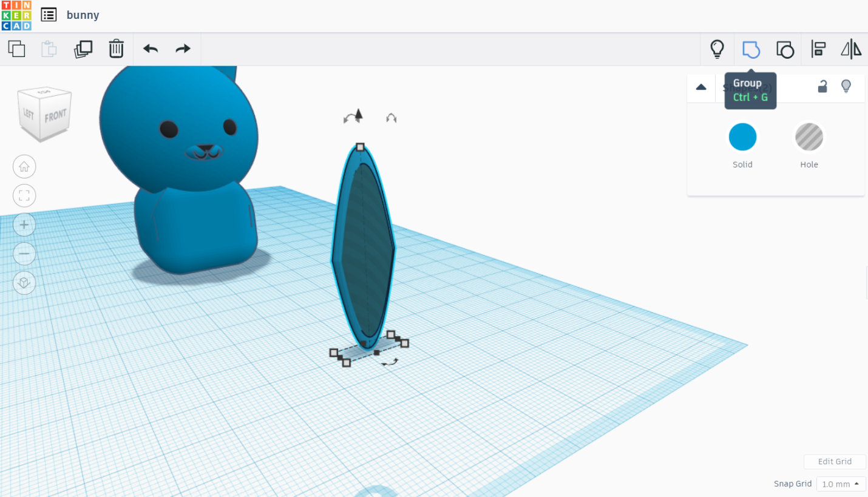
Task: Select the bunny design title
Action: coord(83,15)
